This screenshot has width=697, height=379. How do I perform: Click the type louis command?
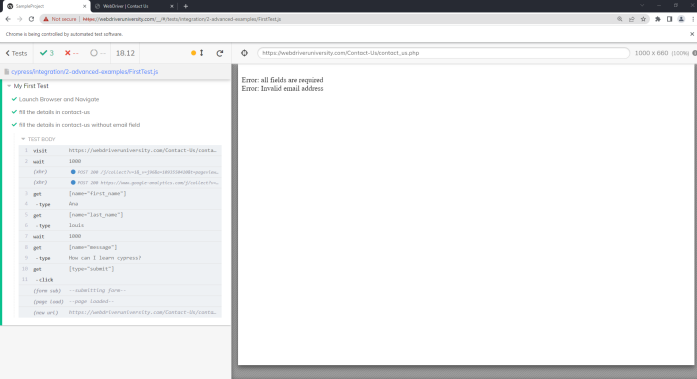120,225
